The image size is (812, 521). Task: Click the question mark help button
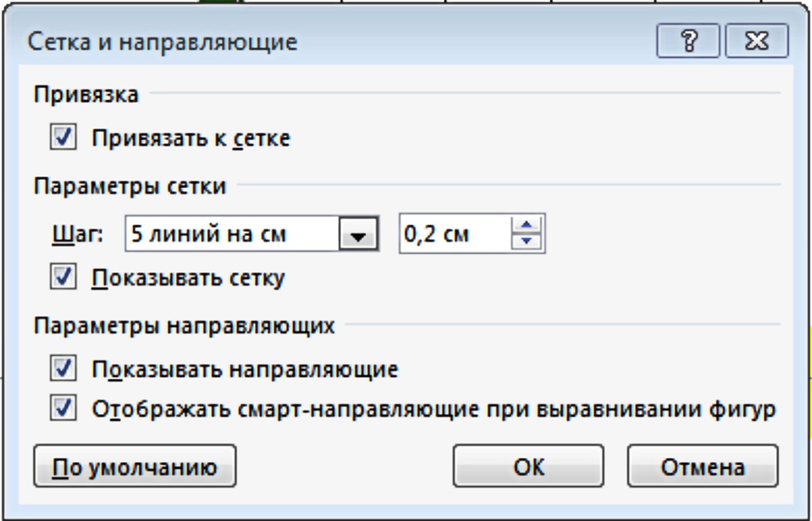point(688,43)
